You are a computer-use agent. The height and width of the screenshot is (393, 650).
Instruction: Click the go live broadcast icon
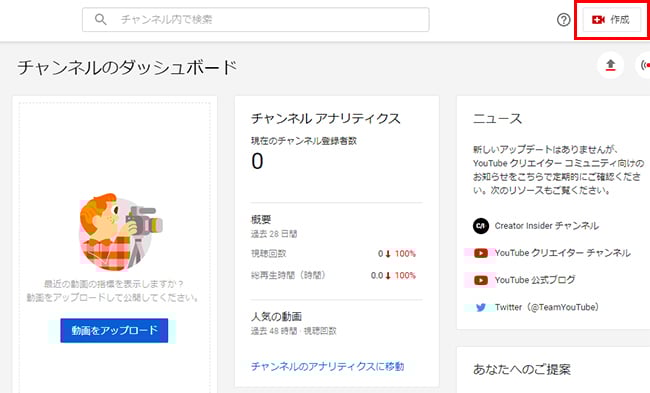pyautogui.click(x=644, y=65)
